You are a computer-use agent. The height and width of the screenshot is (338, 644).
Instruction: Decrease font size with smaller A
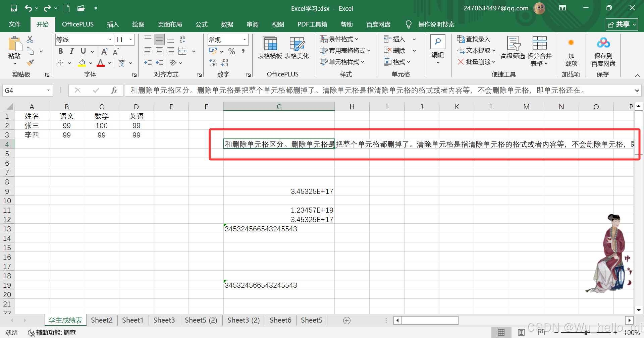click(116, 52)
